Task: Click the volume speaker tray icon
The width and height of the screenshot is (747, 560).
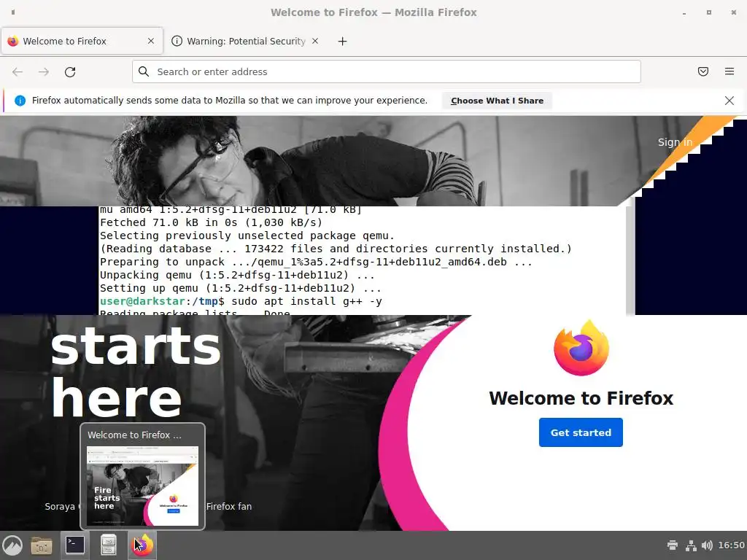Action: [707, 545]
